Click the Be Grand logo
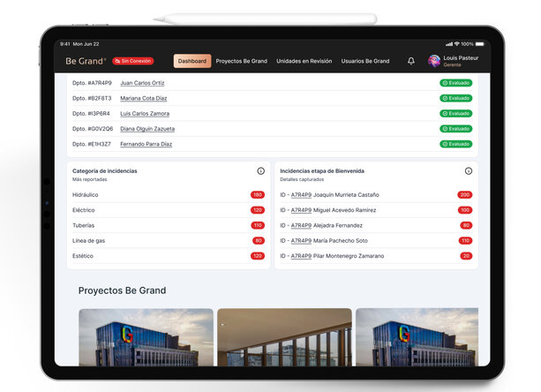The width and height of the screenshot is (541, 392). point(86,61)
